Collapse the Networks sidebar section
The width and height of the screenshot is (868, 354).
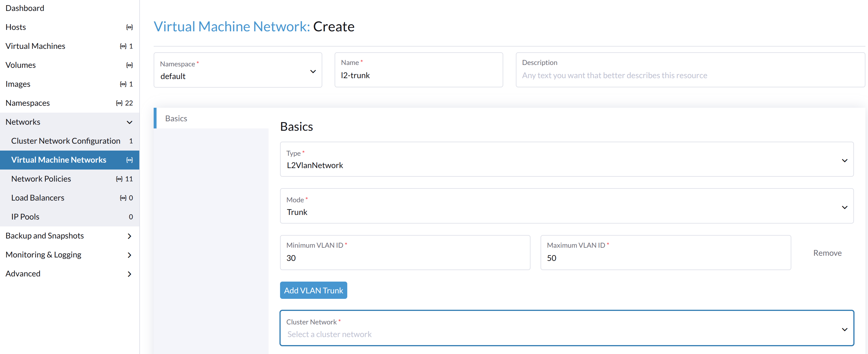coord(129,122)
